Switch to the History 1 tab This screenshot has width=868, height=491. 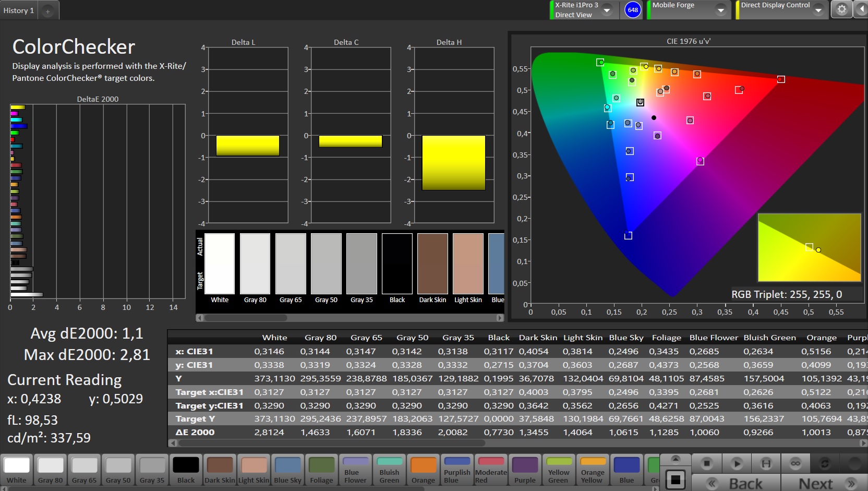[19, 10]
